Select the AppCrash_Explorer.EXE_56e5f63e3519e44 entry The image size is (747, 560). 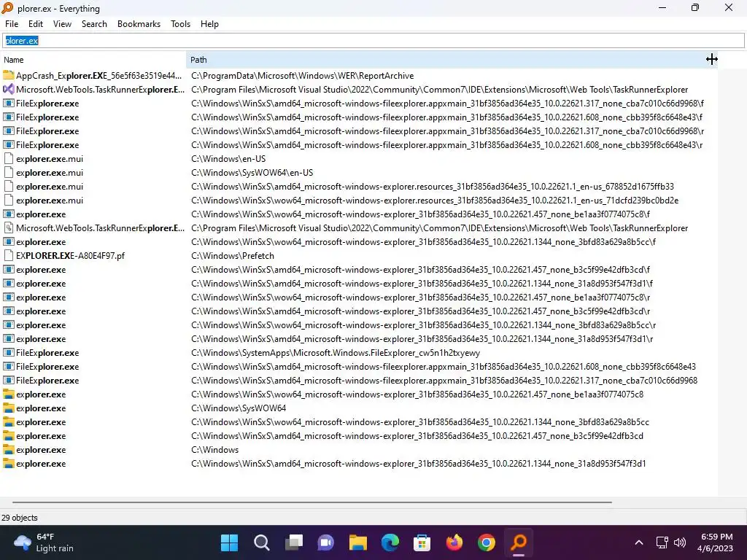click(x=98, y=76)
